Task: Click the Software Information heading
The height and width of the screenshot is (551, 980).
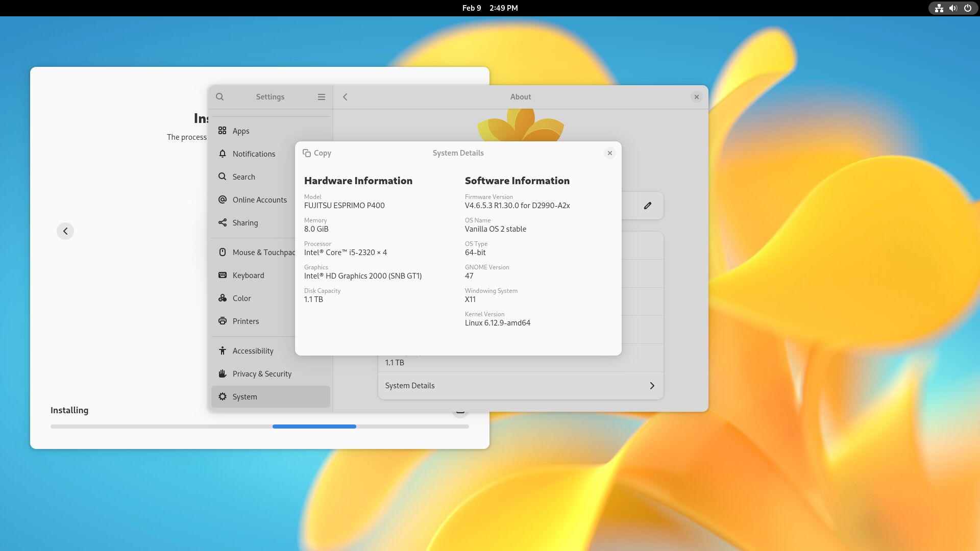Action: pos(517,181)
